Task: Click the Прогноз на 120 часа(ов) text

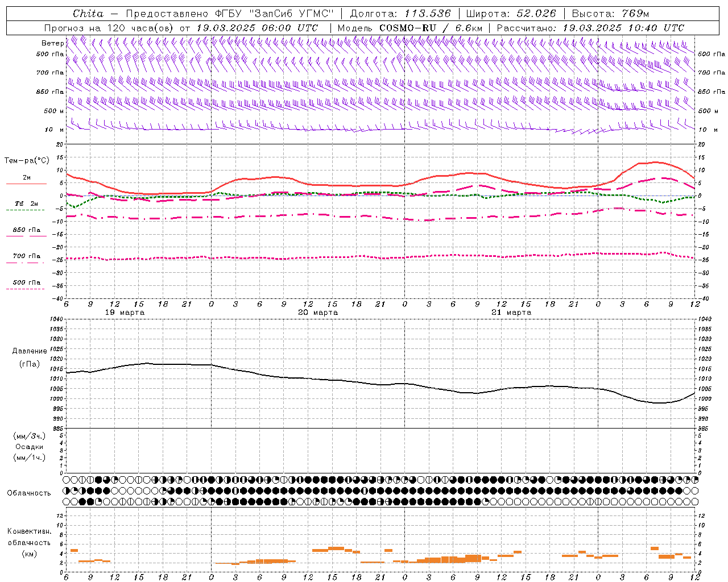Action: click(x=109, y=28)
